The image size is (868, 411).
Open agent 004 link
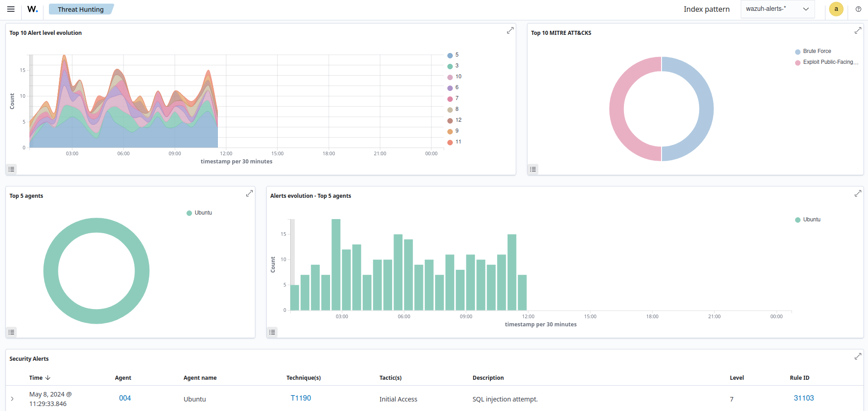125,398
